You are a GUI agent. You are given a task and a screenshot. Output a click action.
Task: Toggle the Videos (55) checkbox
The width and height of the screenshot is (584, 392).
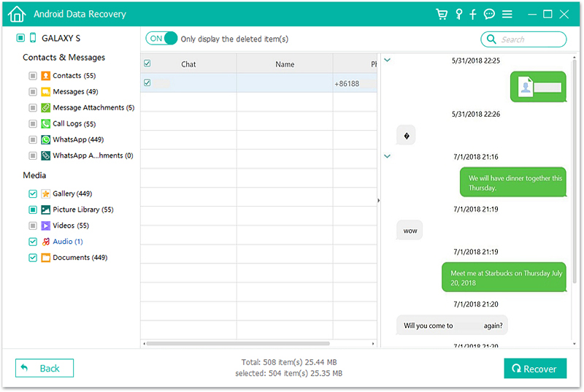[x=33, y=226]
